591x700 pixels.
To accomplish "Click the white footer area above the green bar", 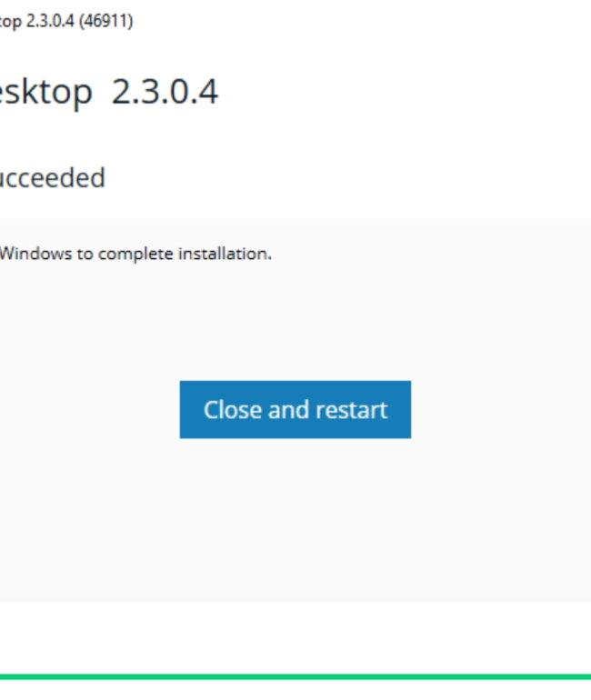I will (295, 638).
